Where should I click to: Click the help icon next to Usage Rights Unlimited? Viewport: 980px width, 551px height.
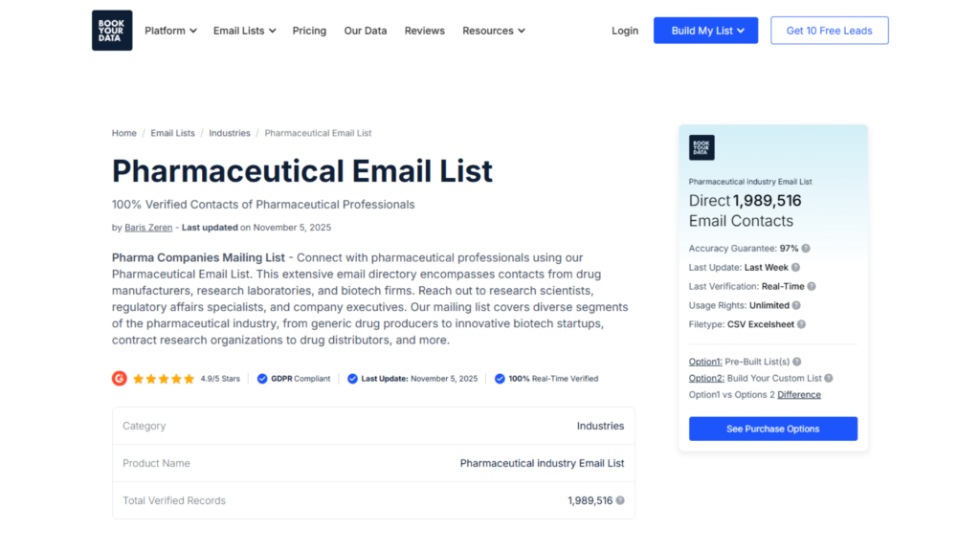pyautogui.click(x=796, y=305)
